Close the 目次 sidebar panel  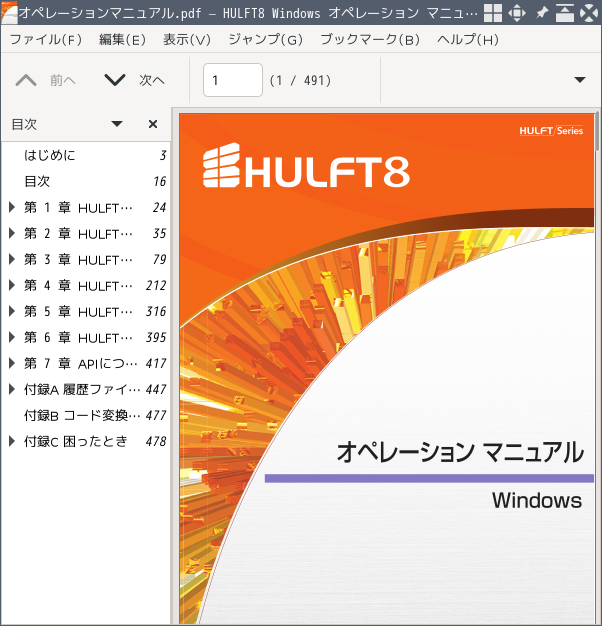coord(152,124)
